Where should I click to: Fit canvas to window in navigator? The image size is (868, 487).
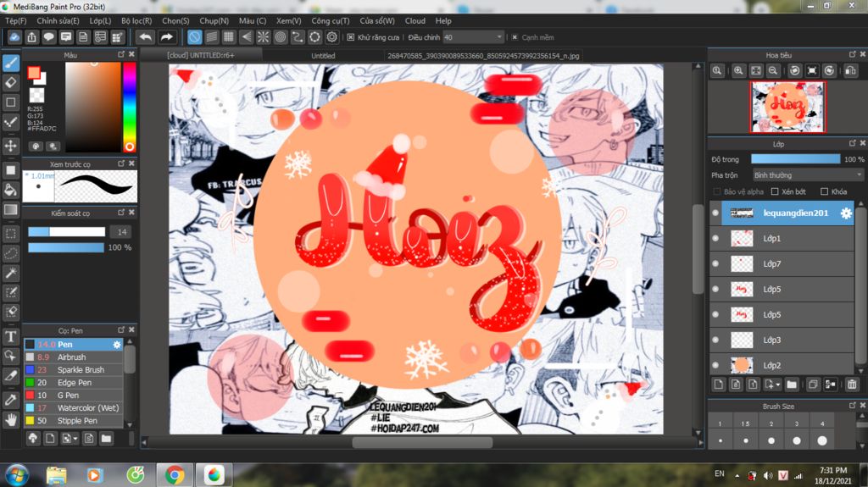pos(755,71)
